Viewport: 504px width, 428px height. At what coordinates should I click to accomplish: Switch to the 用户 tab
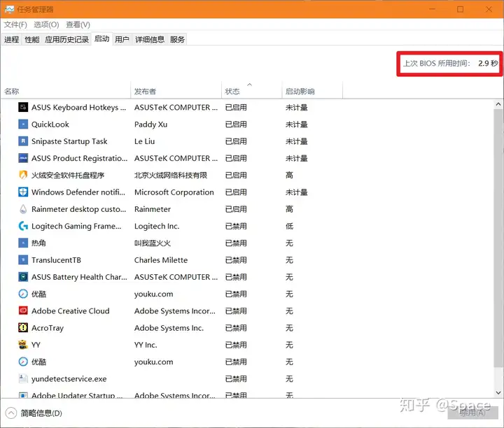click(122, 39)
